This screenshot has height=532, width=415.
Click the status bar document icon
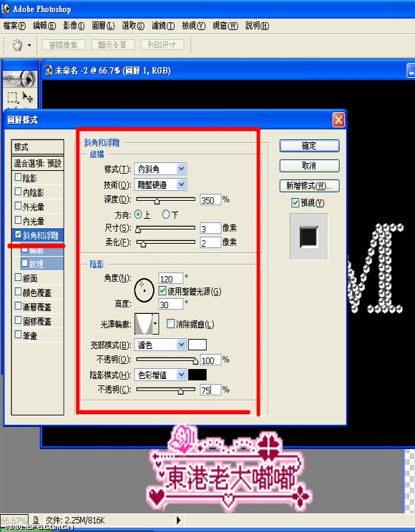point(36,520)
